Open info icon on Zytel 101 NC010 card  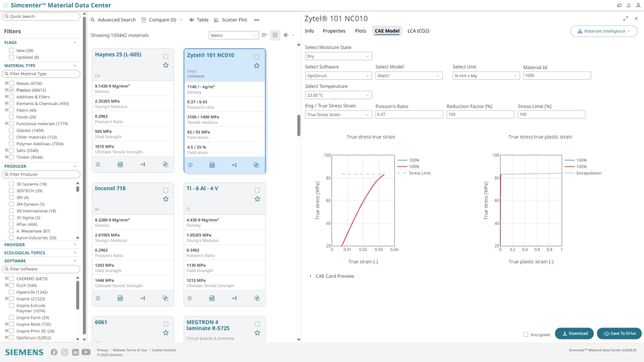click(190, 165)
